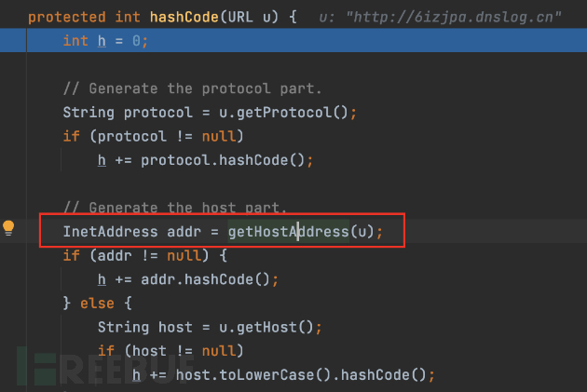Viewport: 587px width, 392px height.
Task: Click the inline debug value hint for u
Action: pos(440,18)
